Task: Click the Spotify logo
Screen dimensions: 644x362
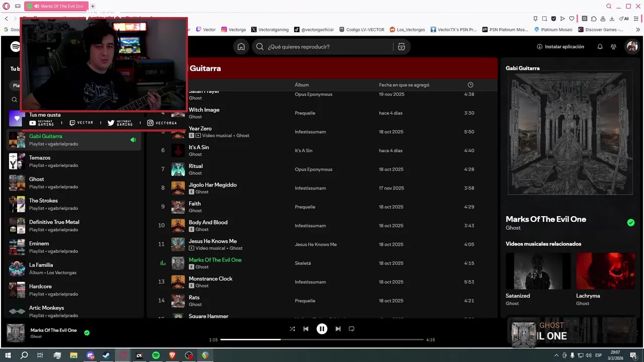Action: (16, 47)
